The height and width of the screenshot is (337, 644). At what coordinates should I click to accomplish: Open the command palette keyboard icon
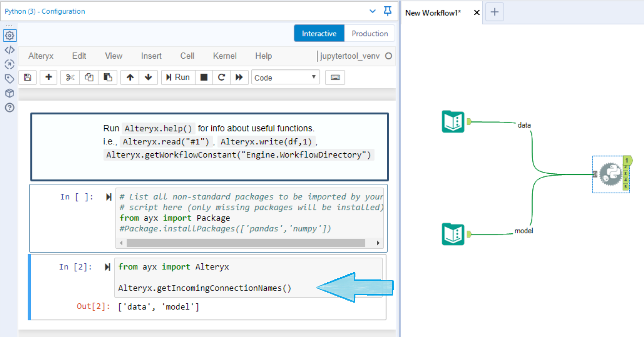335,78
